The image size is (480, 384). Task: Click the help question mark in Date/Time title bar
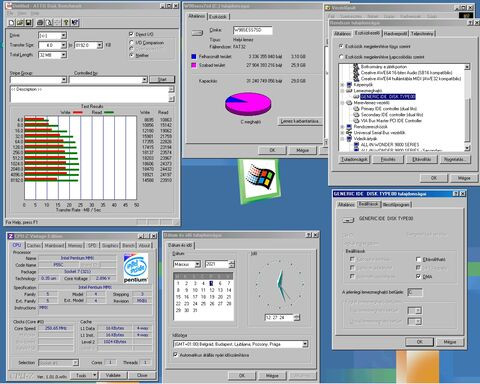(308, 235)
